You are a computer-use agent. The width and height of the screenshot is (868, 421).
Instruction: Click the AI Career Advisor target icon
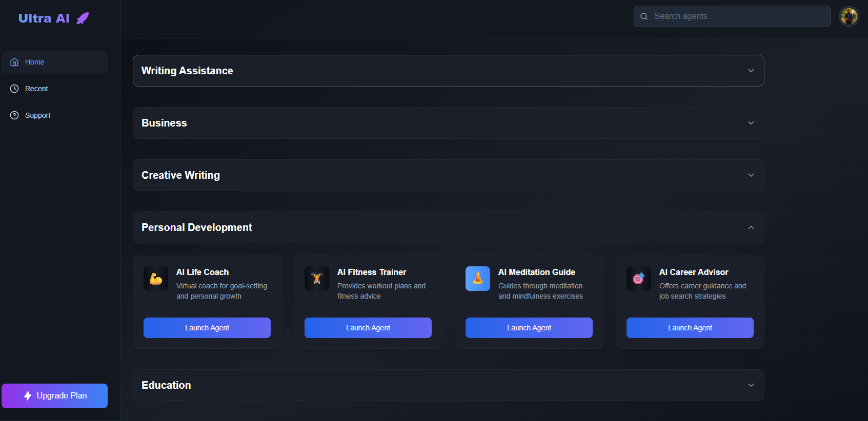639,279
